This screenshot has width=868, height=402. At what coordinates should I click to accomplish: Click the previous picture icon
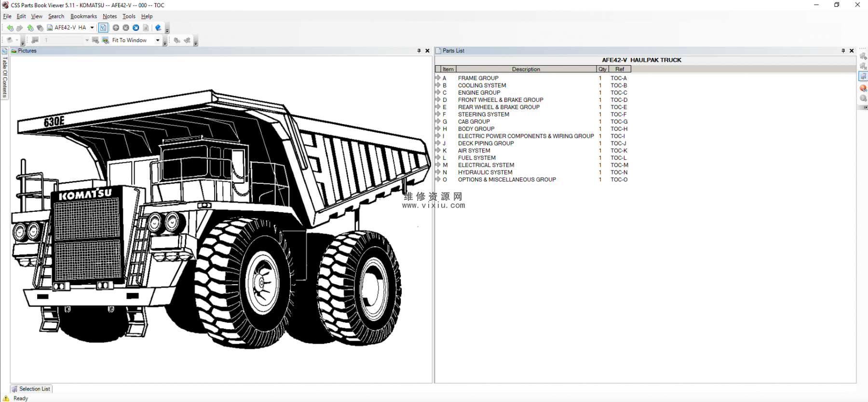coord(35,41)
